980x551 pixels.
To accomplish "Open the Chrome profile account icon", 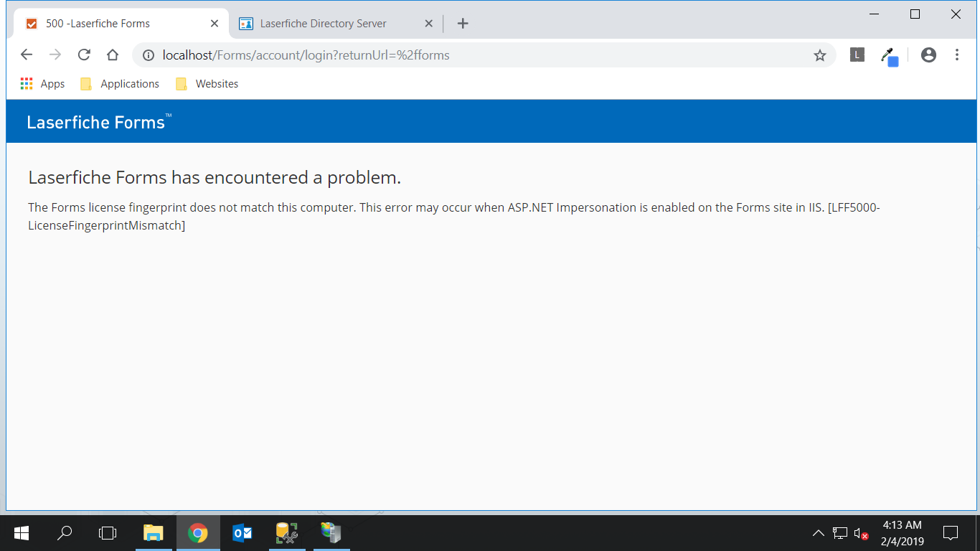I will pyautogui.click(x=929, y=55).
